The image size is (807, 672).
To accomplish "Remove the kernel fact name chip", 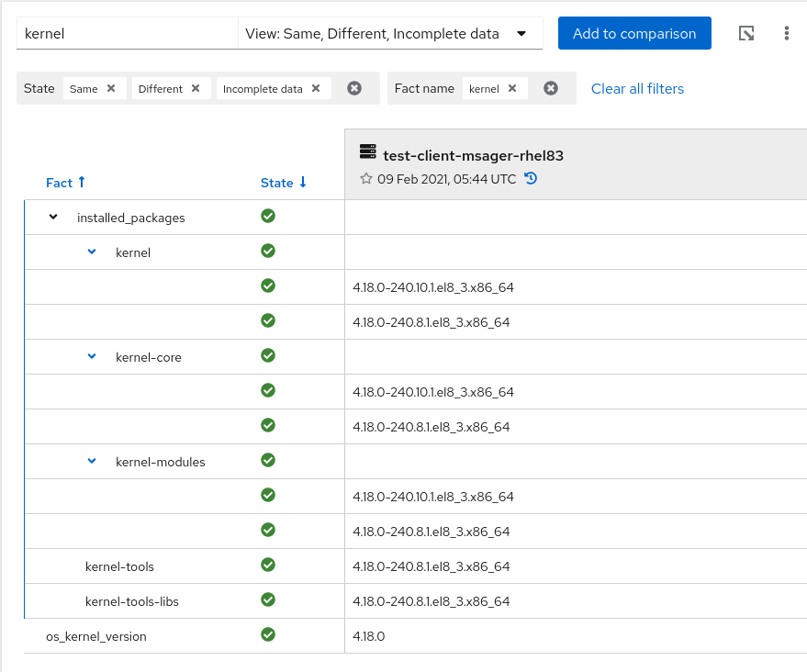I will tap(512, 89).
